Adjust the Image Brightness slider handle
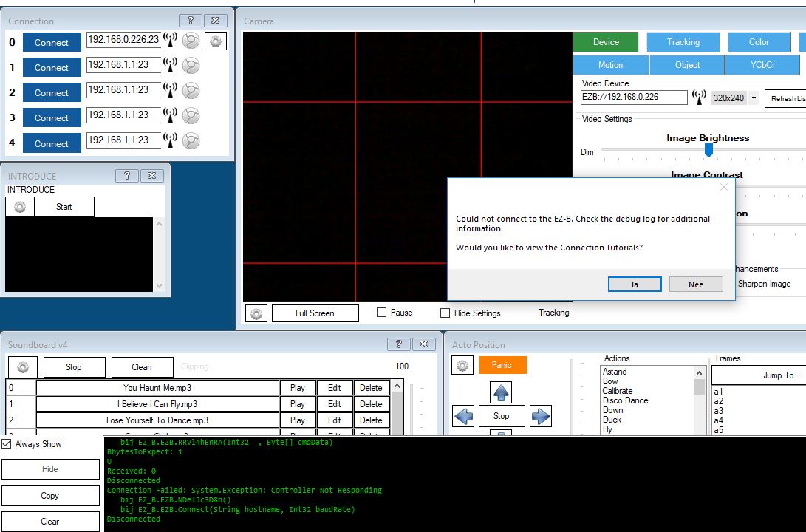The width and height of the screenshot is (806, 532). (x=708, y=150)
